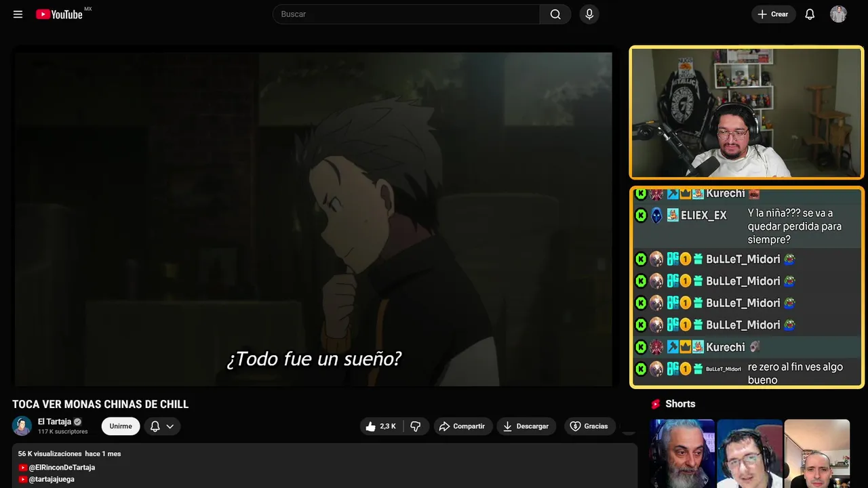The image size is (868, 488).
Task: Open El Tartaja channel name link
Action: [x=54, y=422]
